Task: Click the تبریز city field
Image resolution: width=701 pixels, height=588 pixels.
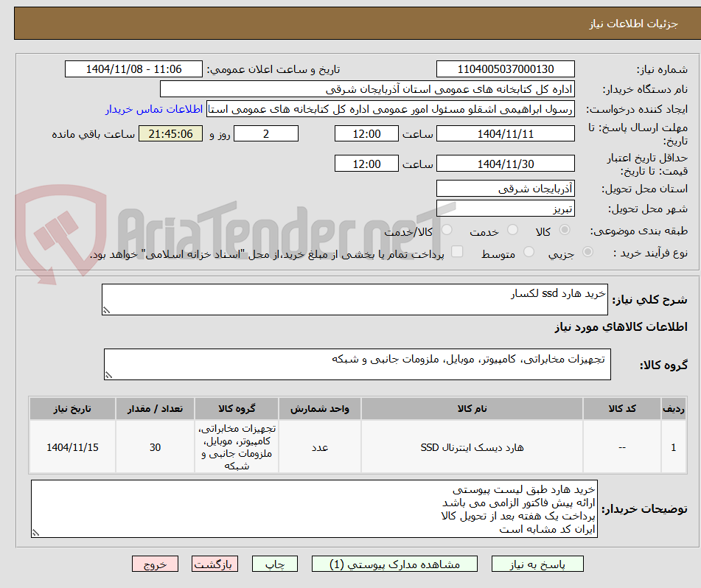Action: 506,209
